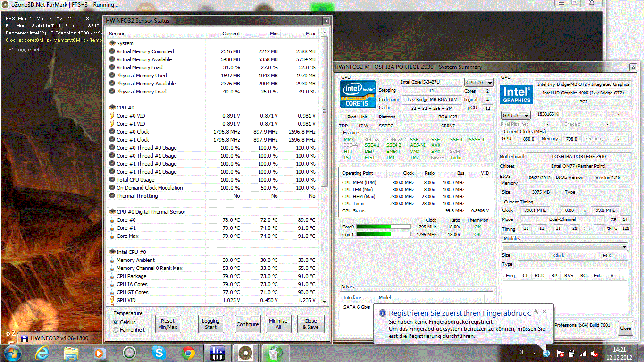The width and height of the screenshot is (644, 362).
Task: Select the CPU HFM (Max) row
Action: [x=415, y=197]
